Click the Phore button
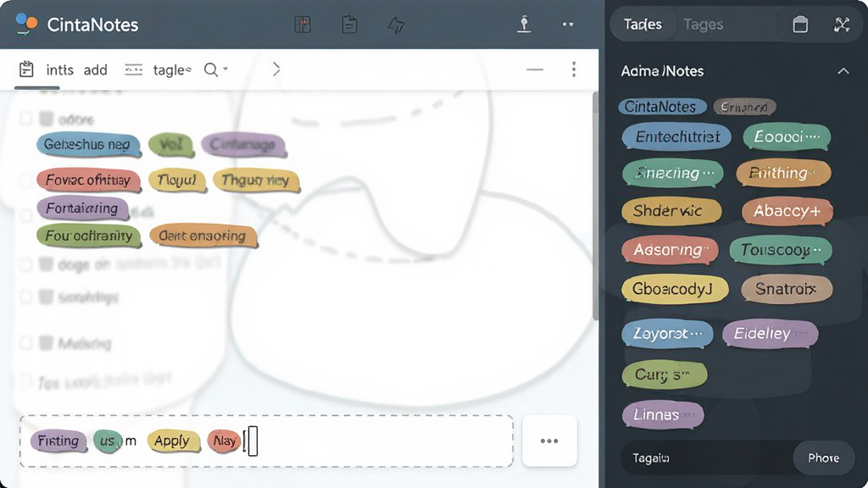This screenshot has height=488, width=868. [x=823, y=457]
